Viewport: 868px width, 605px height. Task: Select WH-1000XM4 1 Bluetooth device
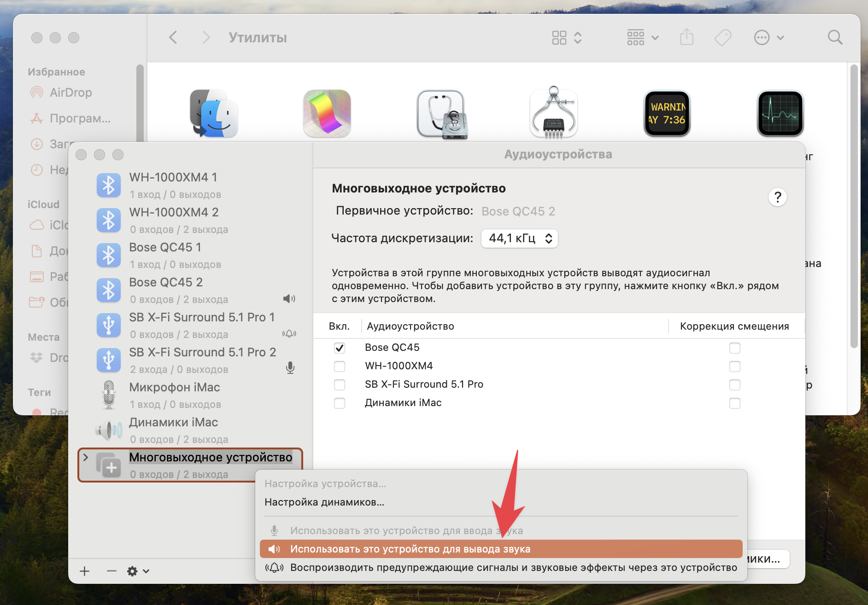coord(190,185)
